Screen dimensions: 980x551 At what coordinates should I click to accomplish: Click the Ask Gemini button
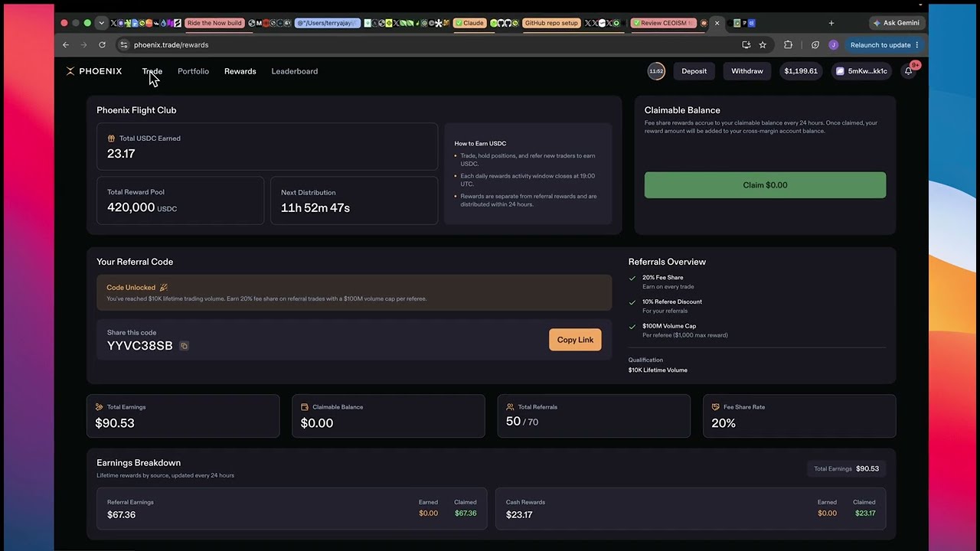click(x=897, y=23)
